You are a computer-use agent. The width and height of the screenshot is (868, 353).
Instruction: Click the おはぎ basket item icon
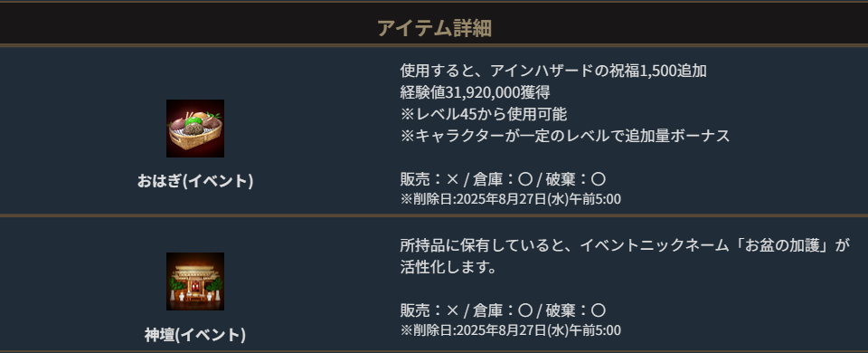click(195, 129)
